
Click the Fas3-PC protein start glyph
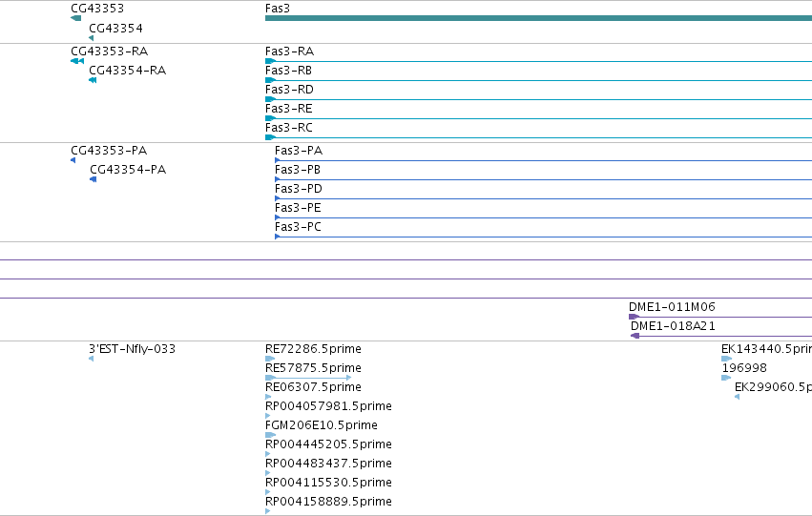click(x=278, y=237)
